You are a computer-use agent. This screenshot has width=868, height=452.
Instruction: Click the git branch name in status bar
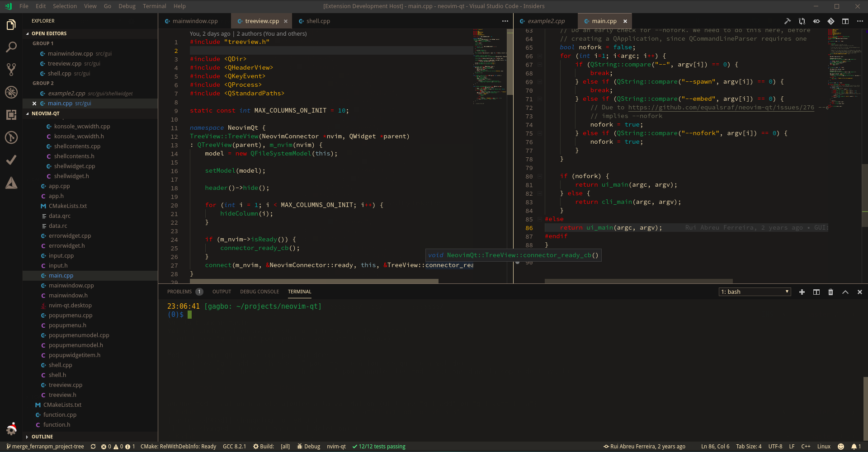[x=45, y=447]
